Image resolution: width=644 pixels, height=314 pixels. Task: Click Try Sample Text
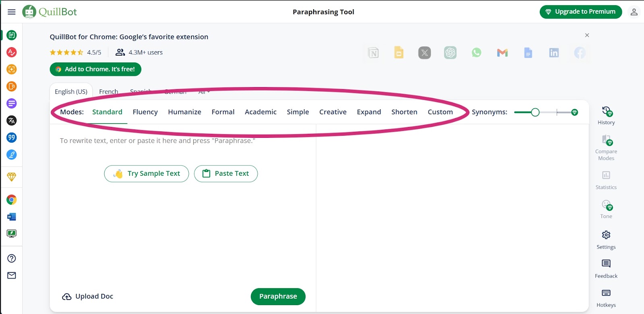[x=147, y=174]
